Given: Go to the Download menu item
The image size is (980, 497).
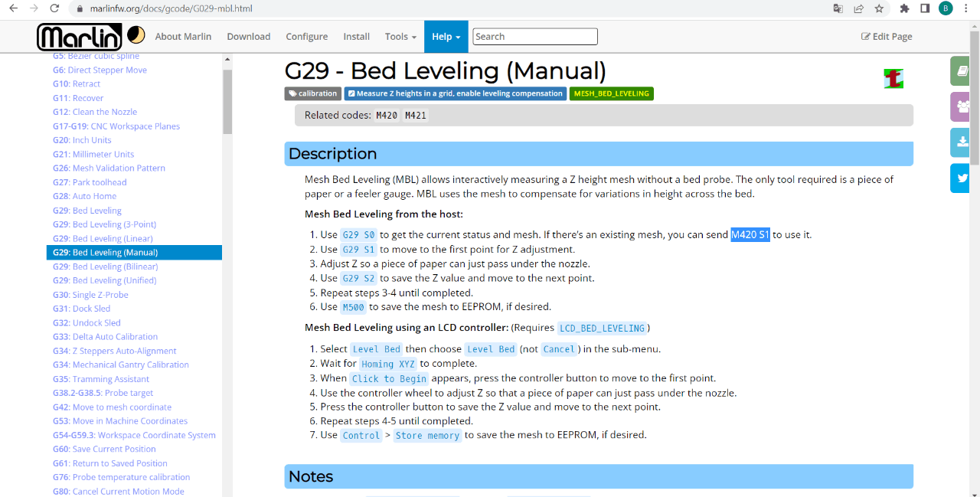Looking at the screenshot, I should pyautogui.click(x=248, y=37).
